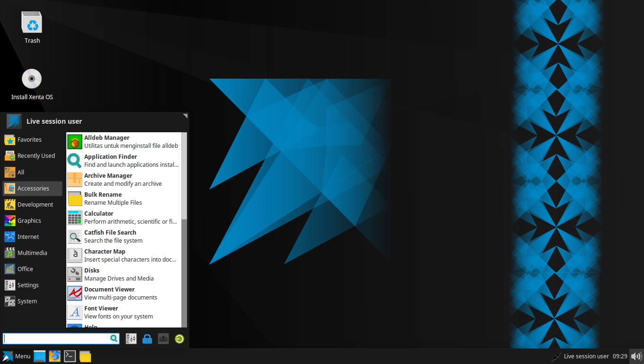The height and width of the screenshot is (364, 644).
Task: Lock the screen with padlock icon
Action: click(x=147, y=339)
